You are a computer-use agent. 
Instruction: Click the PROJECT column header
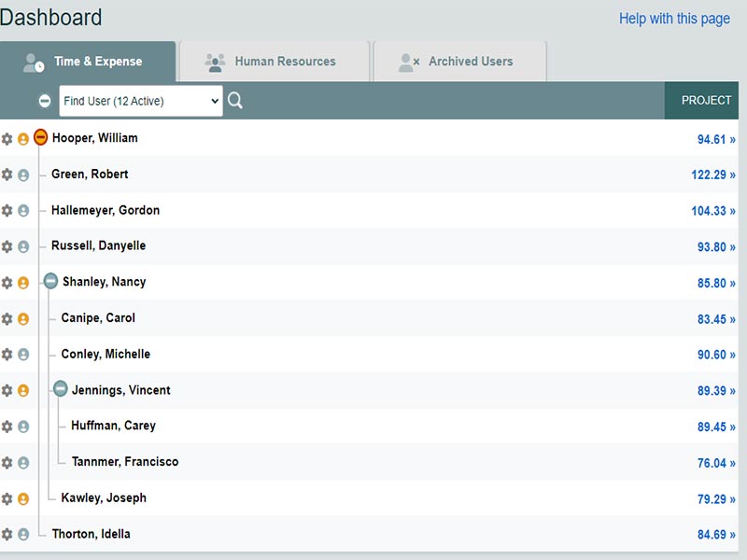click(706, 101)
